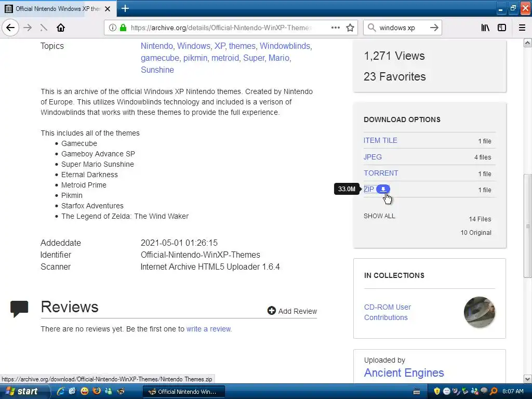The image size is (532, 399).
Task: Open the Windowblinds topic link
Action: 285,46
